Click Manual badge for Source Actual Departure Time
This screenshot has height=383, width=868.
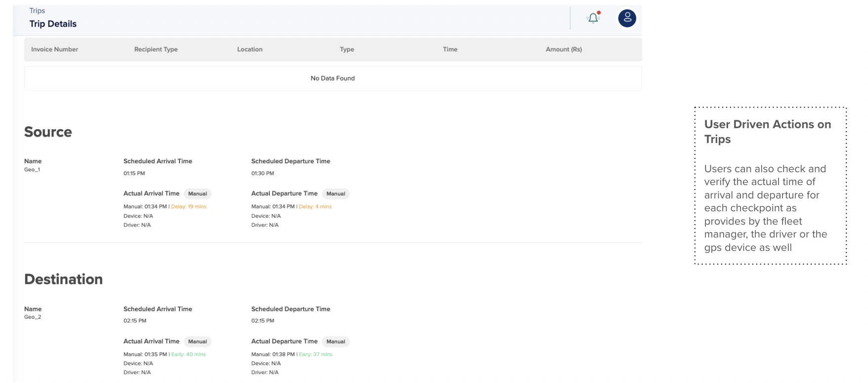point(336,194)
